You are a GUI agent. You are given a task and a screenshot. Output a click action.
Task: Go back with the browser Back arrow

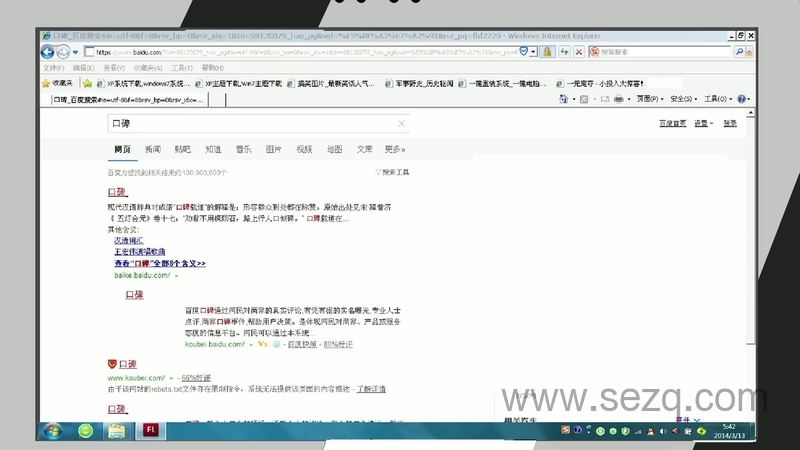47,52
